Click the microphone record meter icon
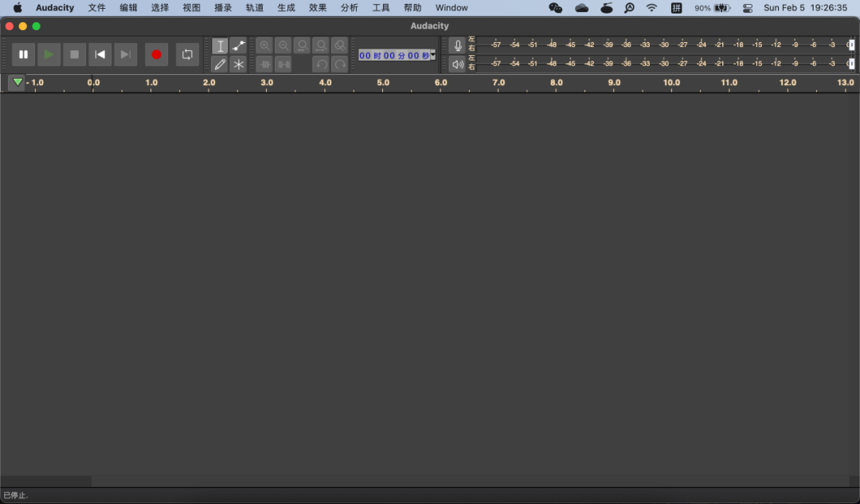860x504 pixels. [x=457, y=45]
